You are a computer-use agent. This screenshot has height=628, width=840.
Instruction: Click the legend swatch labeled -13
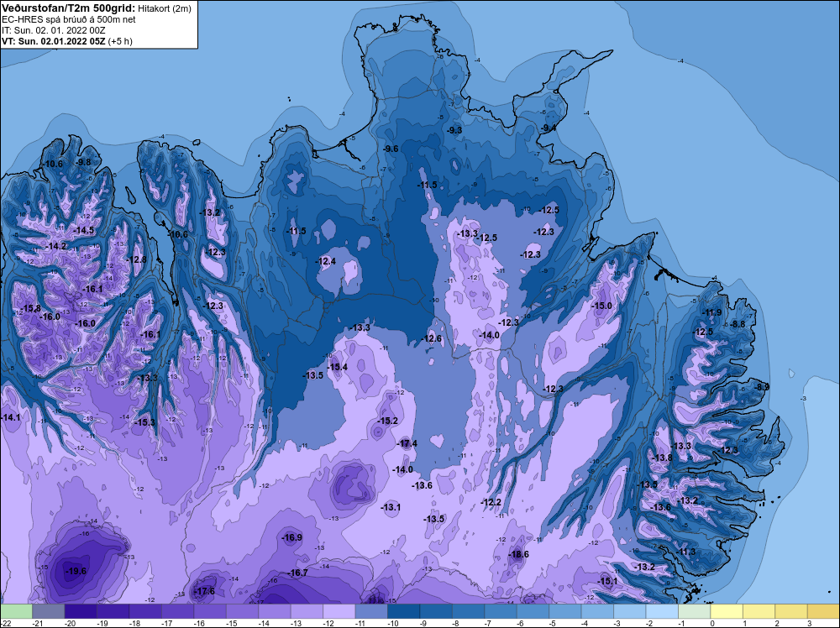pyautogui.click(x=307, y=611)
